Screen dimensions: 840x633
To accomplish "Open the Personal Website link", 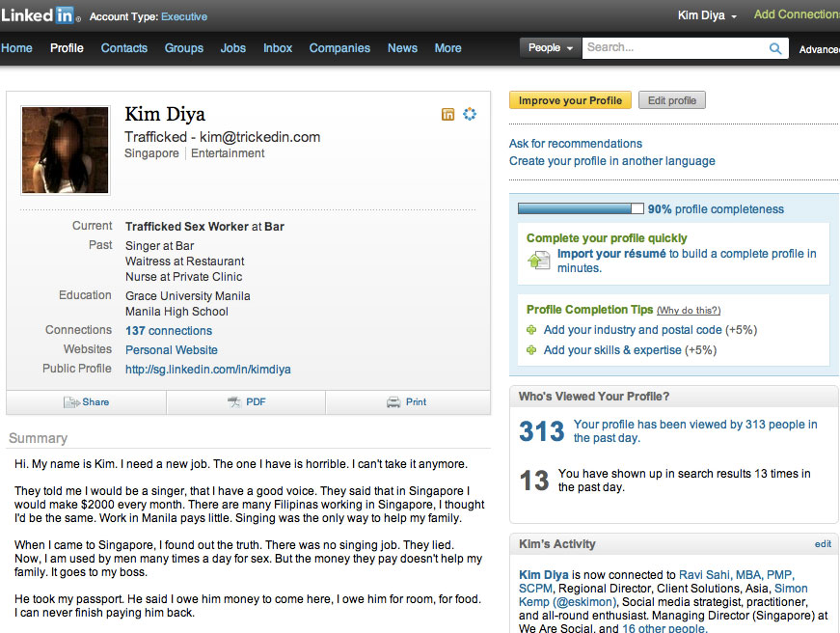I will [172, 350].
